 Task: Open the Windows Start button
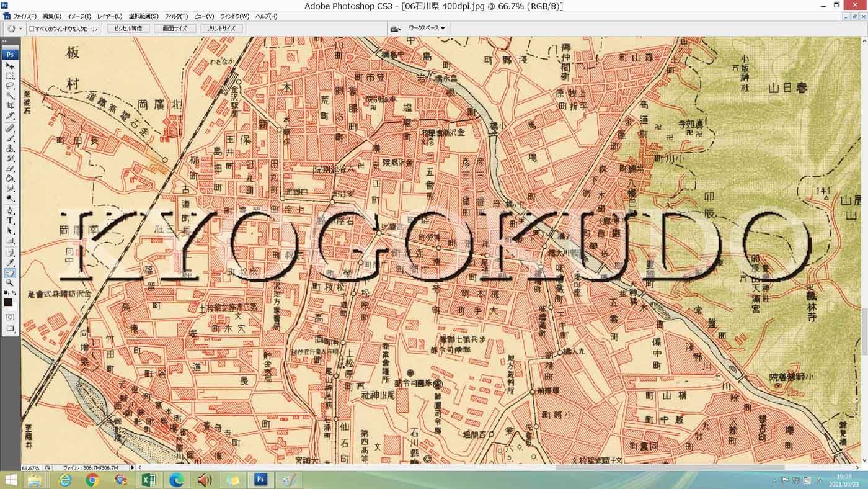(x=11, y=480)
